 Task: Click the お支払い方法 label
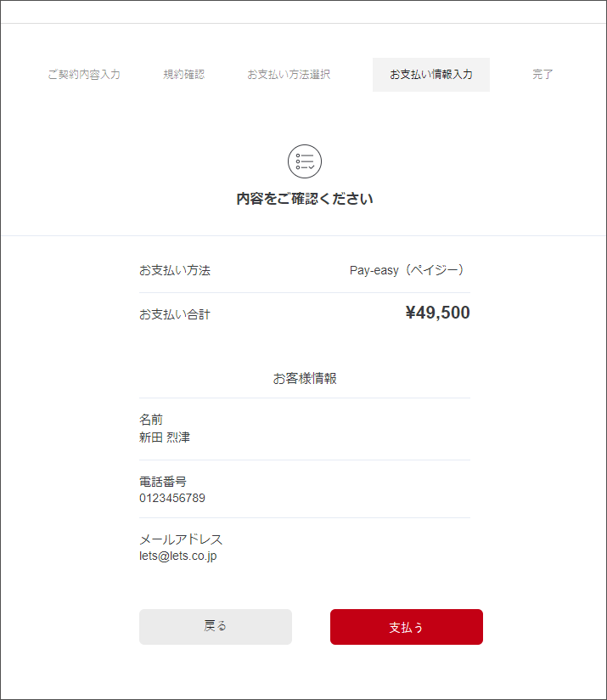[x=175, y=270]
